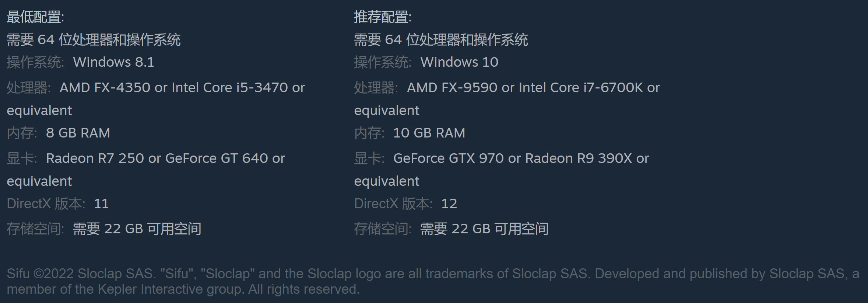Image resolution: width=868 pixels, height=303 pixels.
Task: Select the Windows 10 operating system text
Action: (459, 62)
